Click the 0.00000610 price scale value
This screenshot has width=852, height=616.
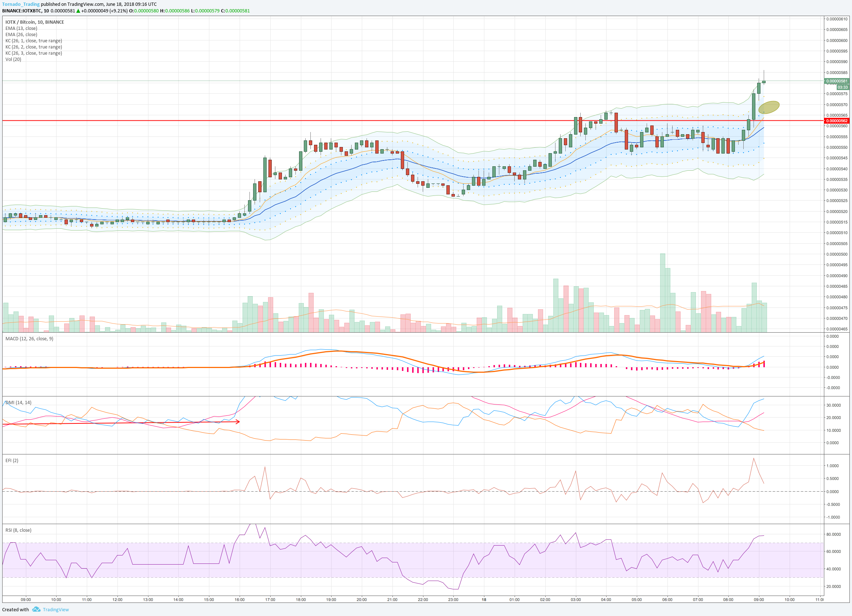click(837, 19)
